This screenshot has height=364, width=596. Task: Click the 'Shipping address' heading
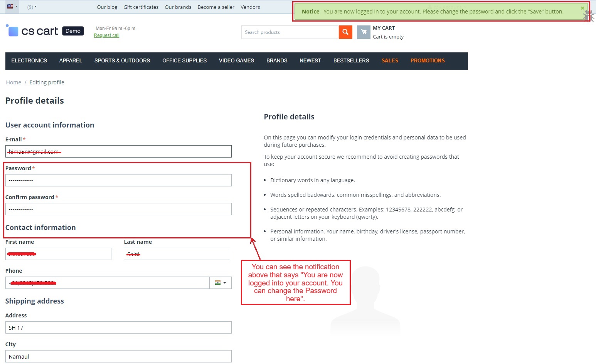click(35, 301)
